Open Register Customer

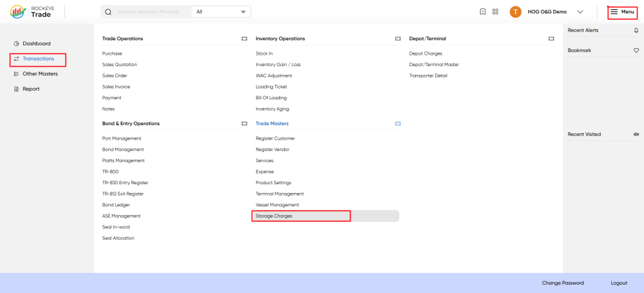pyautogui.click(x=275, y=138)
